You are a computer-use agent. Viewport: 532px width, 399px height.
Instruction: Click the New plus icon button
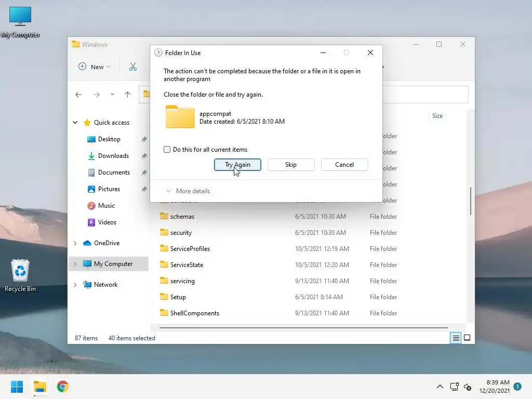pos(83,66)
